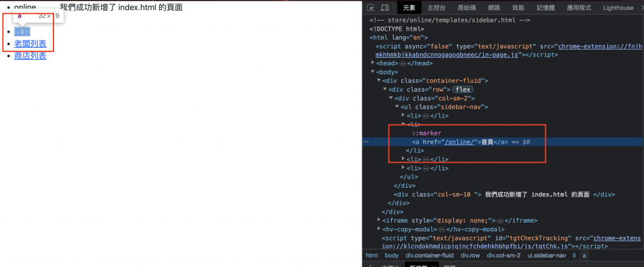This screenshot has width=644, height=267.
Task: Select the sidebar.html comment line
Action: [x=449, y=19]
